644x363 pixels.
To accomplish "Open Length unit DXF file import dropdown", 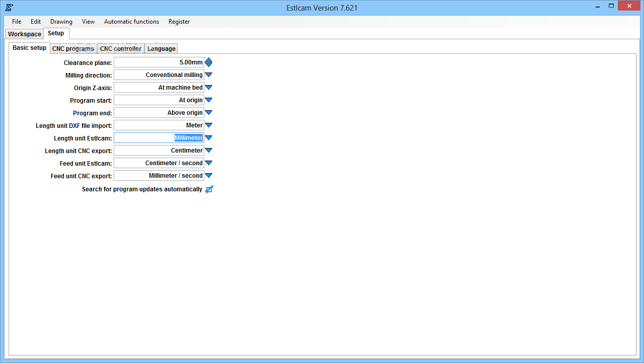I will pos(209,125).
